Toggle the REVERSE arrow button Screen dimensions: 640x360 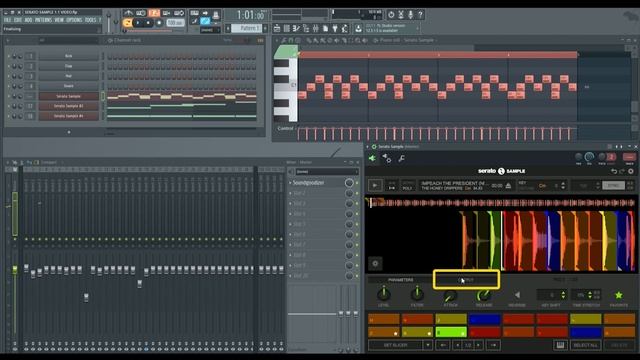pos(517,295)
